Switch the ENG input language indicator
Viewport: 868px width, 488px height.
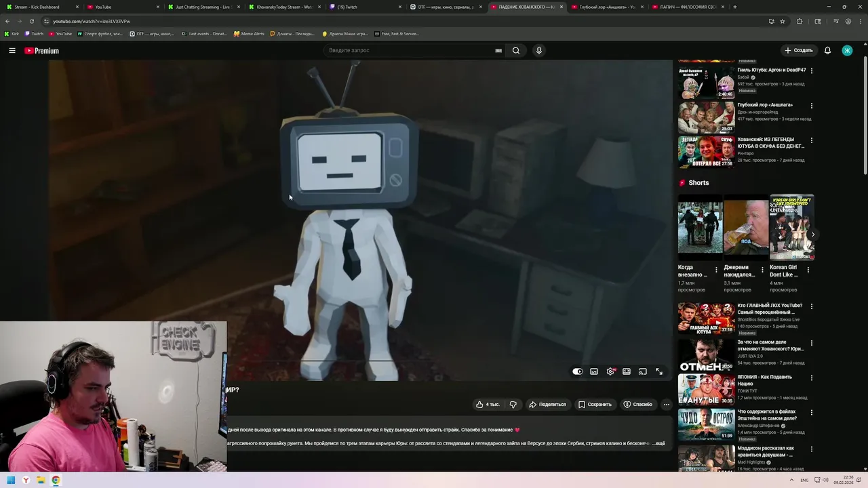[804, 480]
